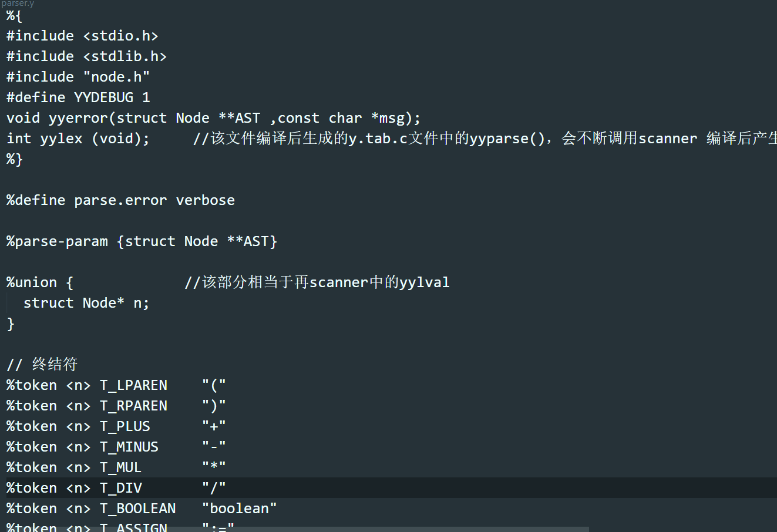
Task: Click the parse.error verbose define line
Action: pos(120,200)
